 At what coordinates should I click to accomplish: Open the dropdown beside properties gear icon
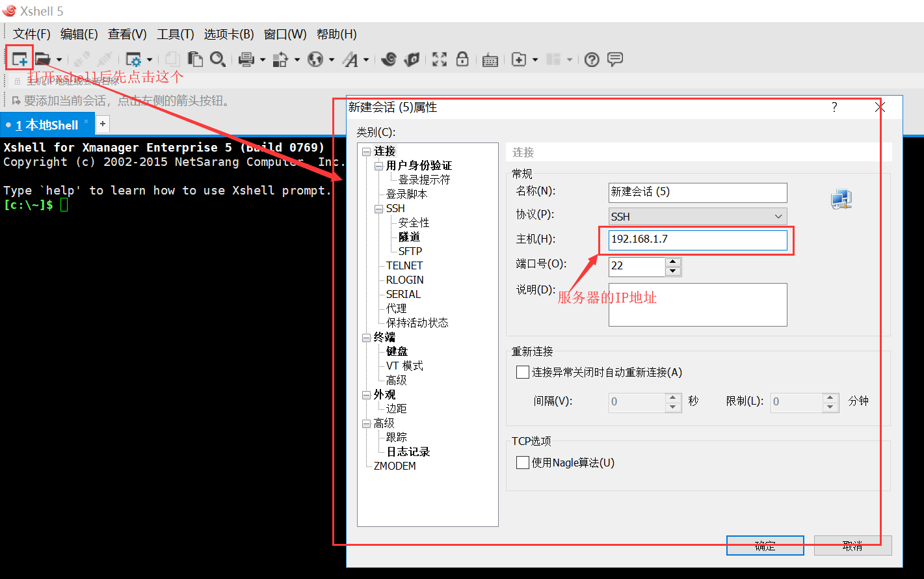150,60
